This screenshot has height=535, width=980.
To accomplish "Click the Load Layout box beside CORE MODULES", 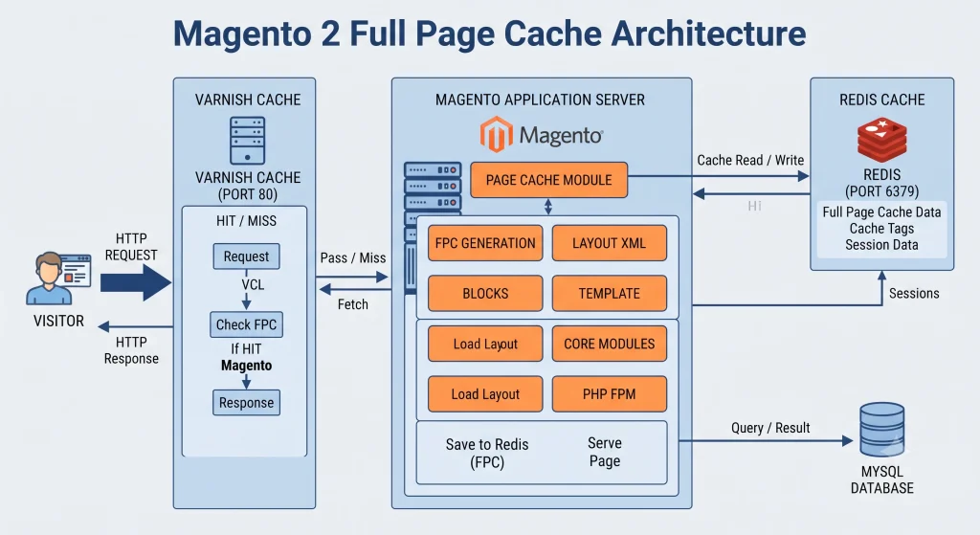I will 485,344.
